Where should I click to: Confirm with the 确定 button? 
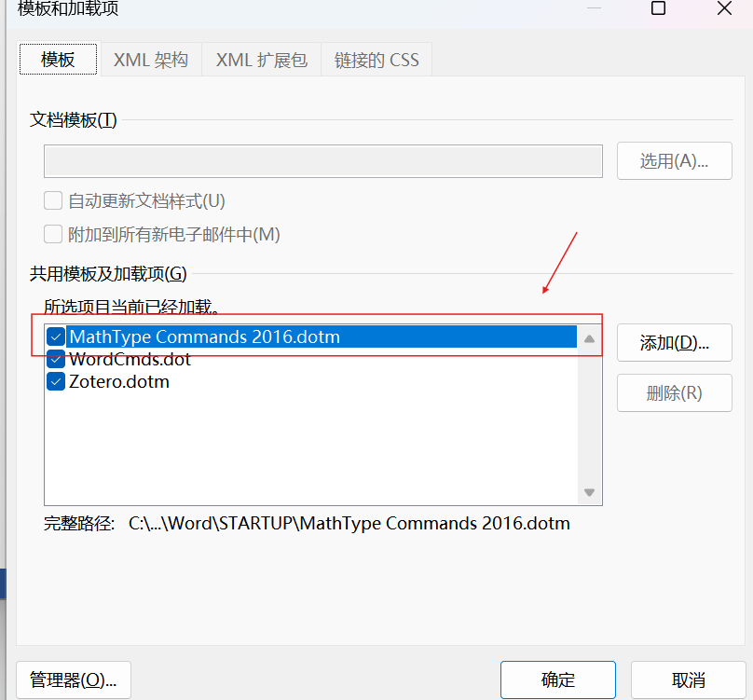[x=558, y=679]
